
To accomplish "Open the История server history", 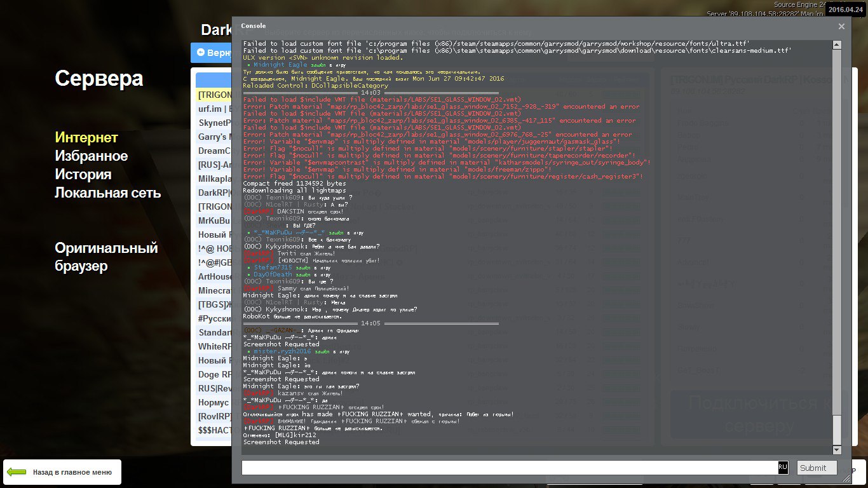I will pyautogui.click(x=83, y=174).
